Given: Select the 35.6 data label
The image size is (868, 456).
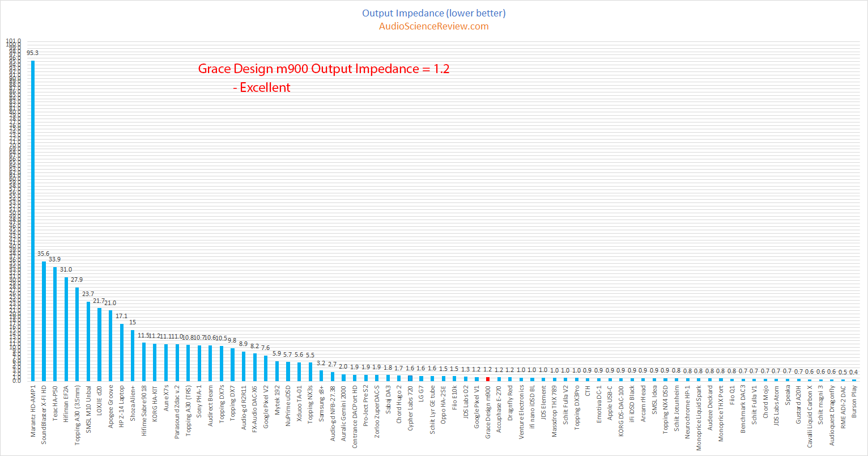Looking at the screenshot, I should click(x=44, y=254).
